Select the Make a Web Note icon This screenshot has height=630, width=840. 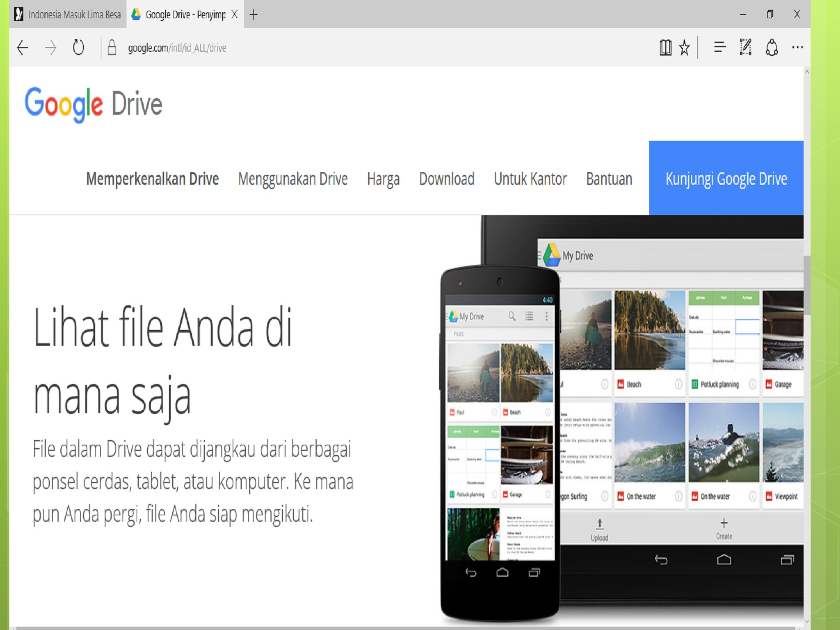click(746, 47)
